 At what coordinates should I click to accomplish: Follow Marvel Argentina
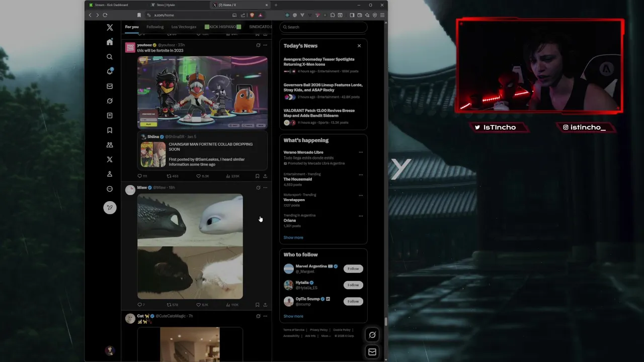(353, 268)
